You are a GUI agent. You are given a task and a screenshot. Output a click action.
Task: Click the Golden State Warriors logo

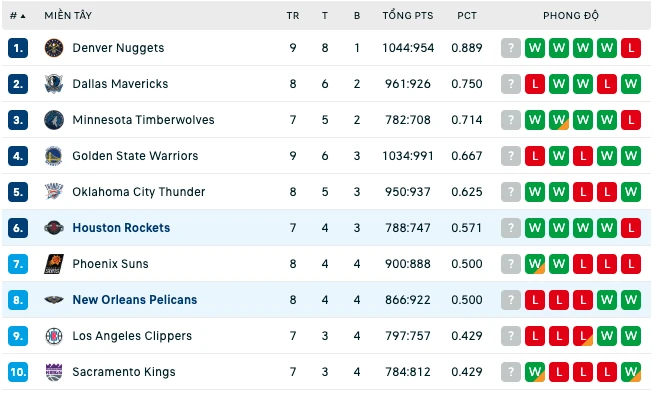click(x=54, y=156)
